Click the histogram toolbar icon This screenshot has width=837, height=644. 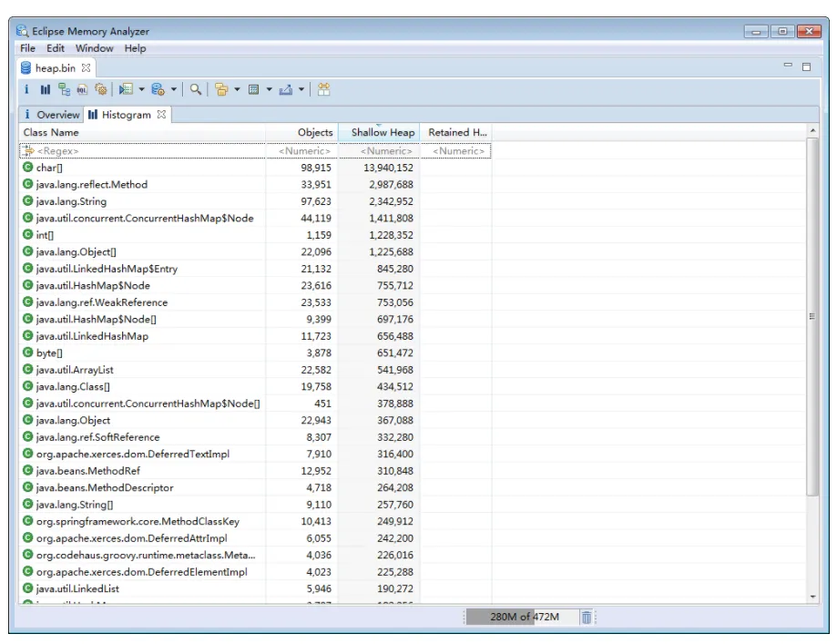point(45,89)
